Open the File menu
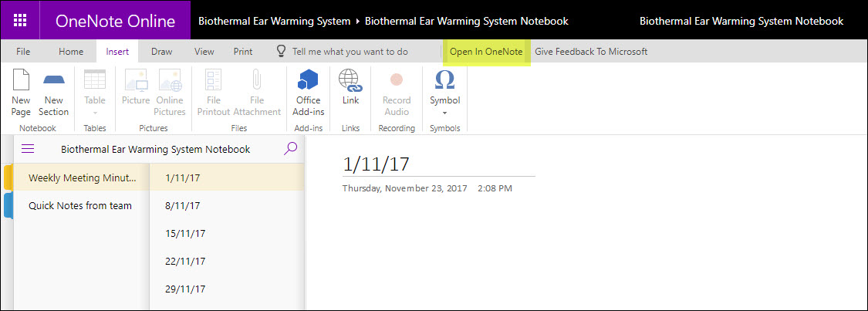This screenshot has width=868, height=311. pos(23,52)
